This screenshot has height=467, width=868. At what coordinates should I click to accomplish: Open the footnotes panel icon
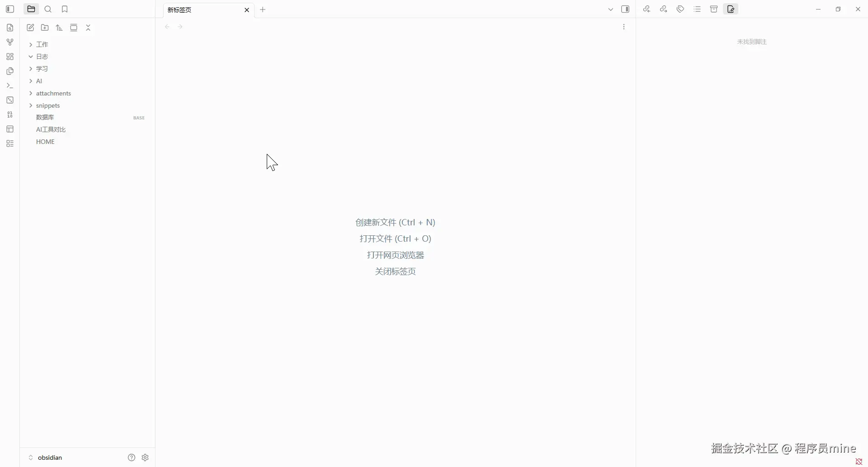(731, 9)
